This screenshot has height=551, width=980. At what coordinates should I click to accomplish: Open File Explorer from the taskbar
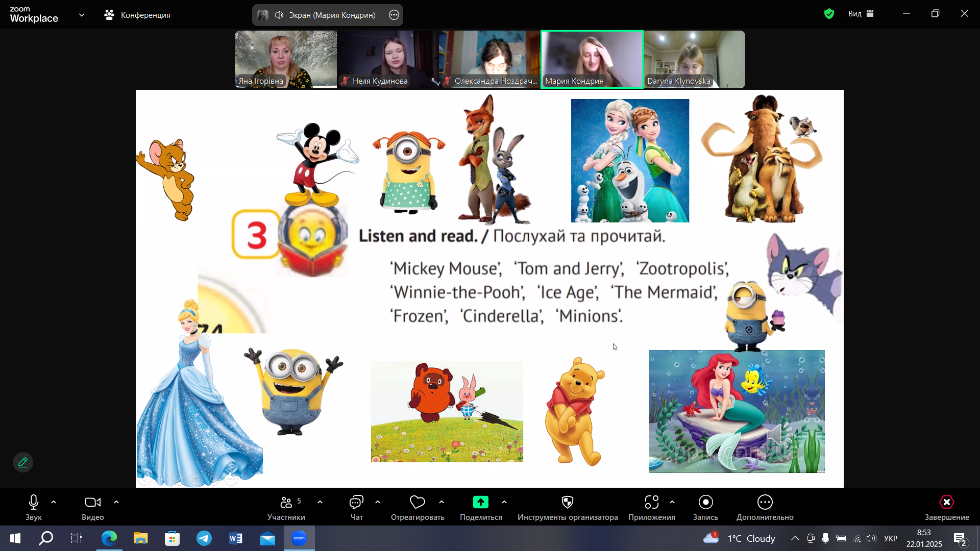click(140, 538)
